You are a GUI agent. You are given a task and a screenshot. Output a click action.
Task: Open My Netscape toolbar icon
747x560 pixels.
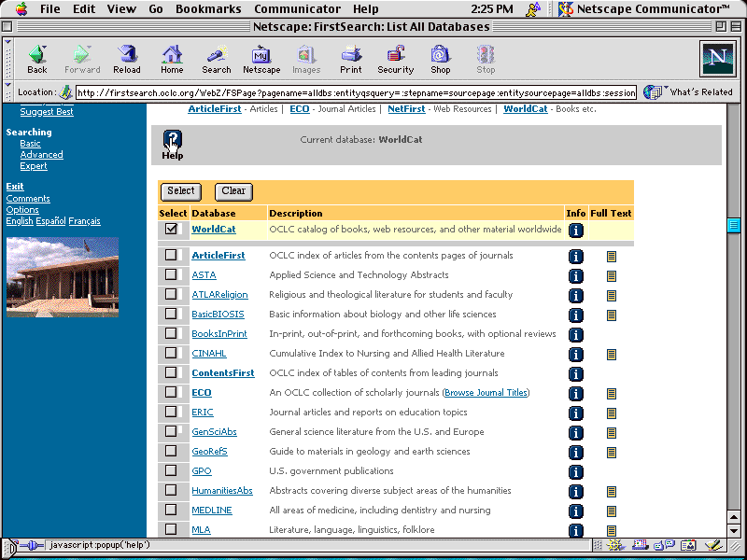point(261,60)
